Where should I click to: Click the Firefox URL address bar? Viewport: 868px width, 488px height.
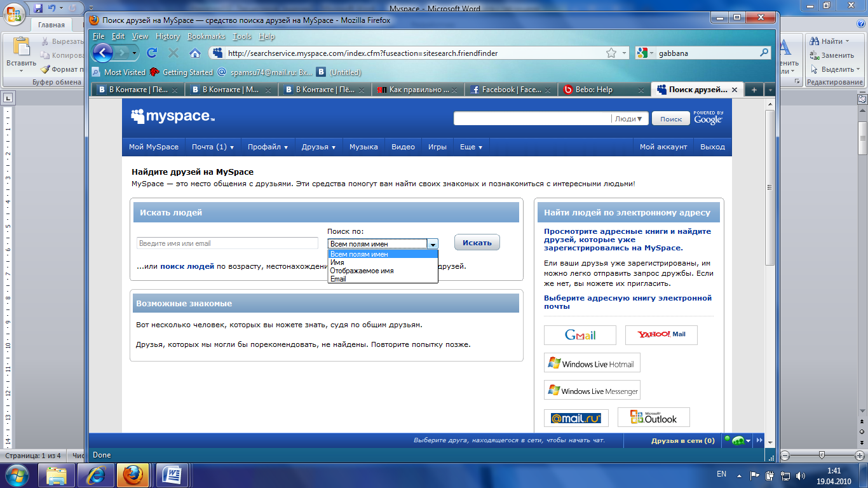pos(413,53)
